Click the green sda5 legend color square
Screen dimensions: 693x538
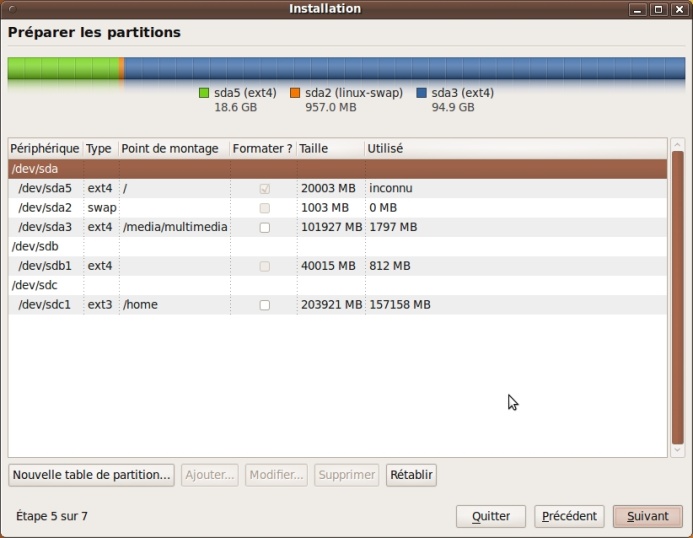pyautogui.click(x=204, y=93)
